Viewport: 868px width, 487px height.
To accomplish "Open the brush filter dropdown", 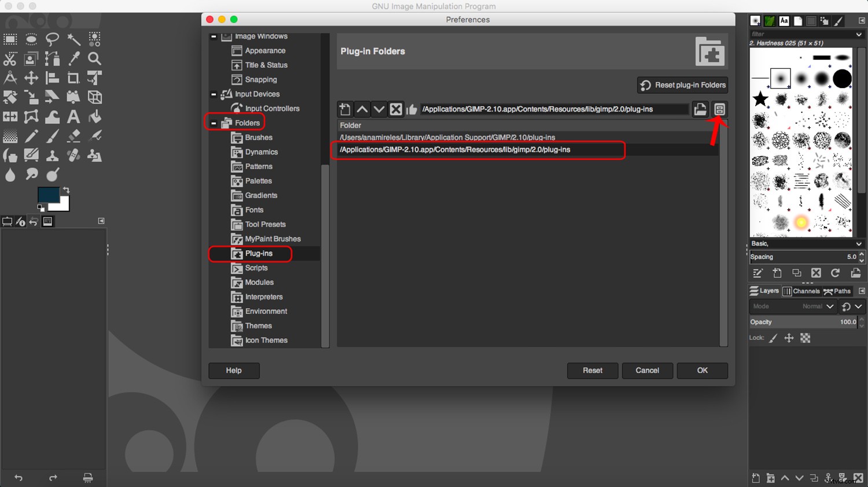I will [858, 34].
